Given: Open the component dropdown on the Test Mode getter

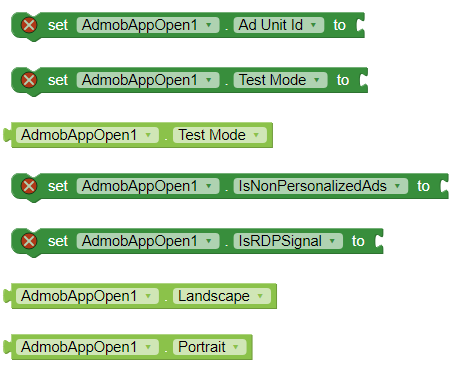Looking at the screenshot, I should point(87,135).
